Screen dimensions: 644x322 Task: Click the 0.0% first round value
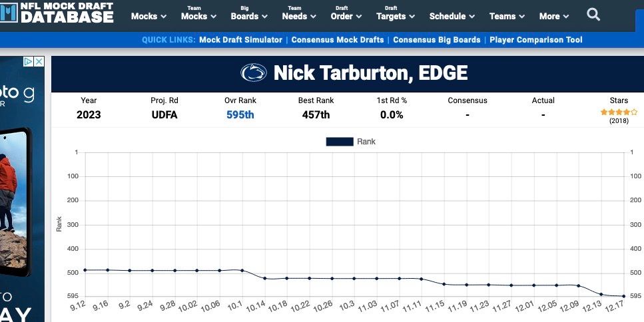(392, 115)
